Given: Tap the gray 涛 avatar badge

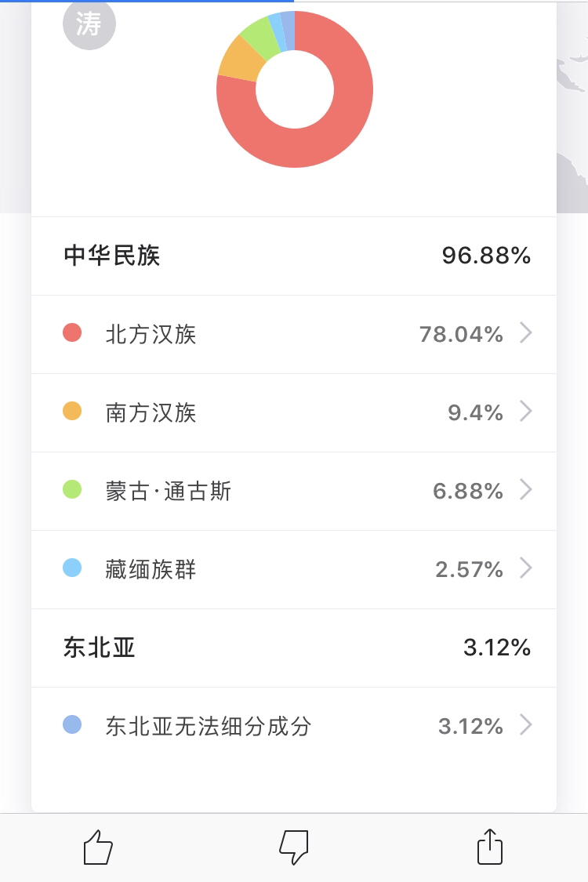Looking at the screenshot, I should click(89, 24).
